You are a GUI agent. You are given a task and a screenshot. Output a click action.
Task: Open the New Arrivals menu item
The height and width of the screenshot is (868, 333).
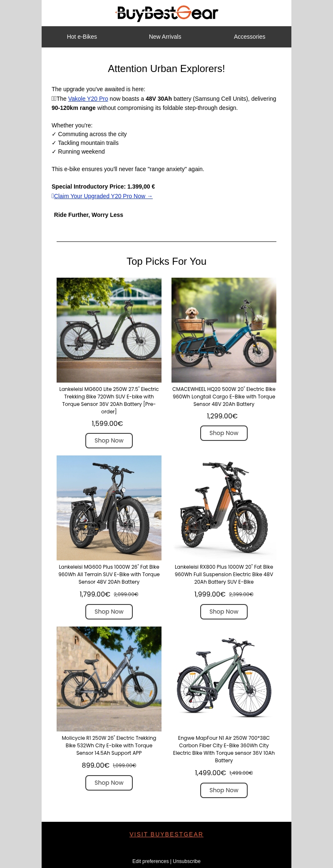165,37
